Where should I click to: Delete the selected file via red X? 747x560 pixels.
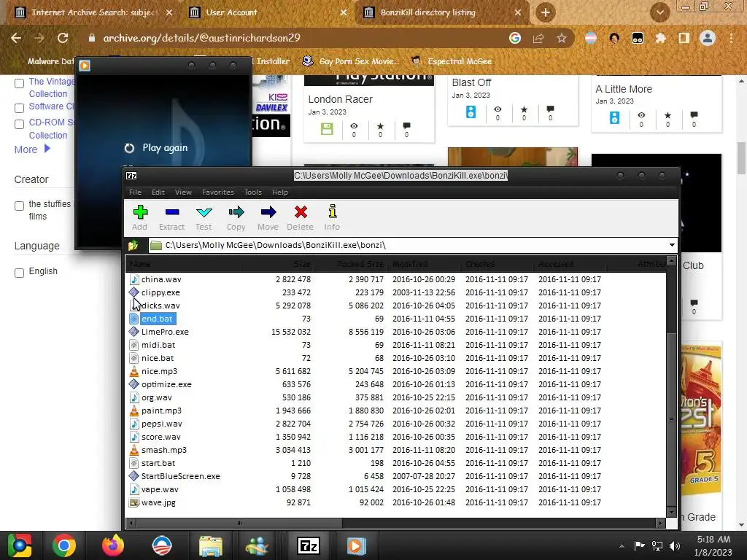tap(300, 217)
